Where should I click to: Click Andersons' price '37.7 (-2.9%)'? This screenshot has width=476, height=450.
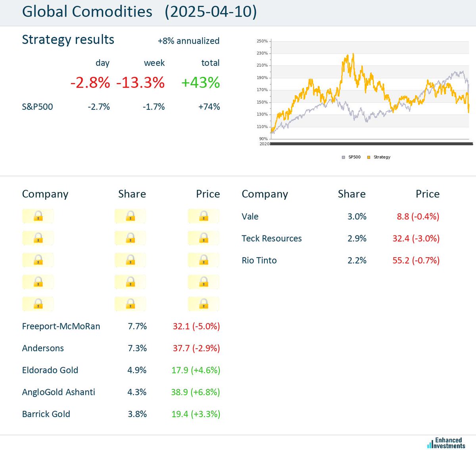[196, 348]
